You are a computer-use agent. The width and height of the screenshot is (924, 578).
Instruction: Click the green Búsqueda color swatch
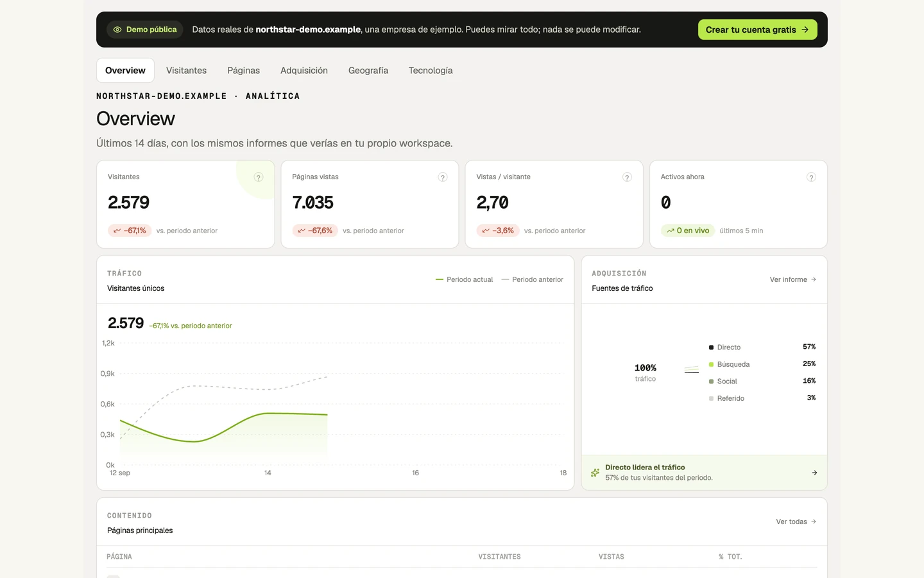tap(711, 364)
